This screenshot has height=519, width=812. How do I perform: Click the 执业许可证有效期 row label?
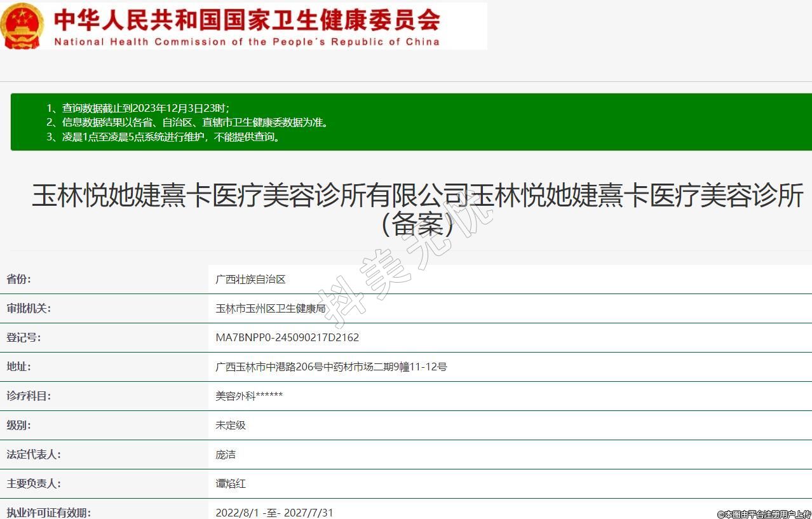(48, 512)
